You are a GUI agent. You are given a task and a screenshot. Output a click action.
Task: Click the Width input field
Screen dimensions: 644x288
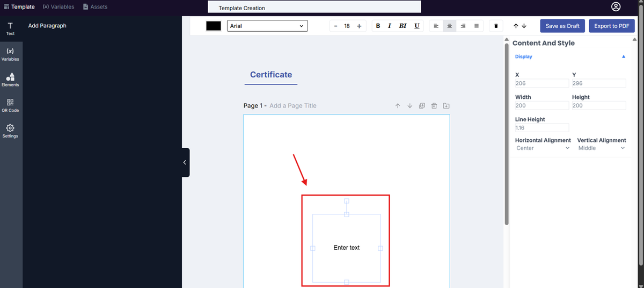pos(541,106)
